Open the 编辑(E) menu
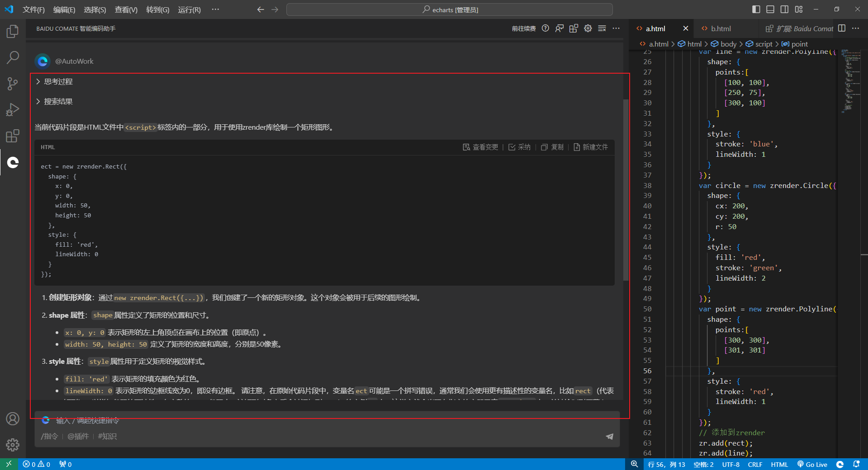Image resolution: width=868 pixels, height=470 pixels. point(64,9)
